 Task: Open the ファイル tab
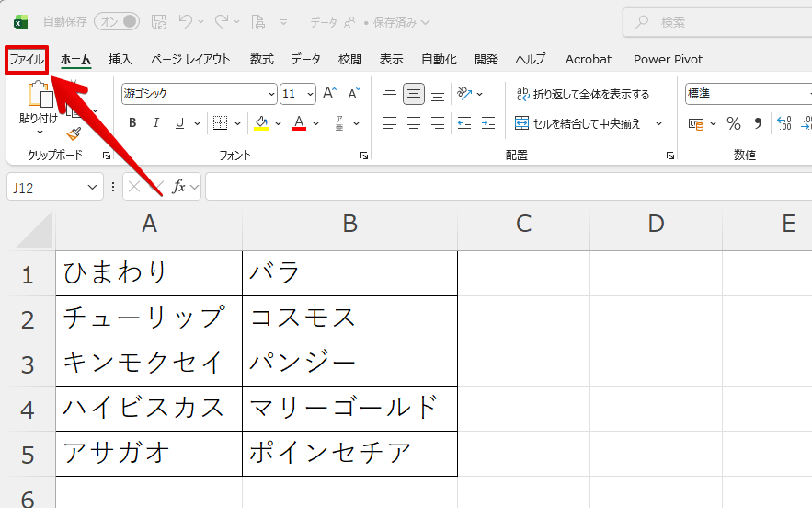27,60
